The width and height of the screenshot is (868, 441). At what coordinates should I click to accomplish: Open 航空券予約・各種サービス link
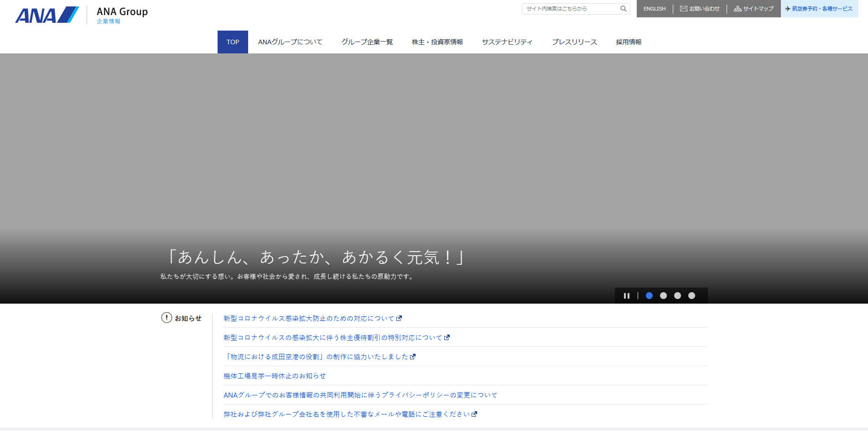tap(819, 9)
